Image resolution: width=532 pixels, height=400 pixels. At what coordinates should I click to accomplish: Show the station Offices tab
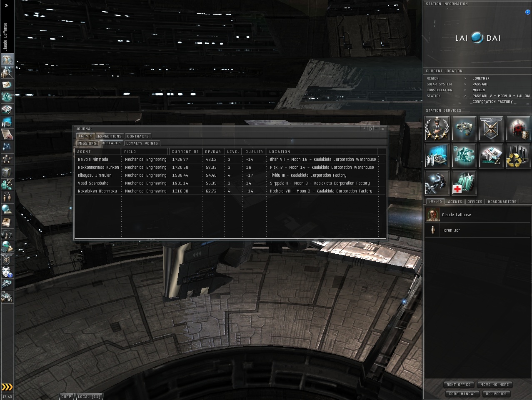click(x=475, y=202)
